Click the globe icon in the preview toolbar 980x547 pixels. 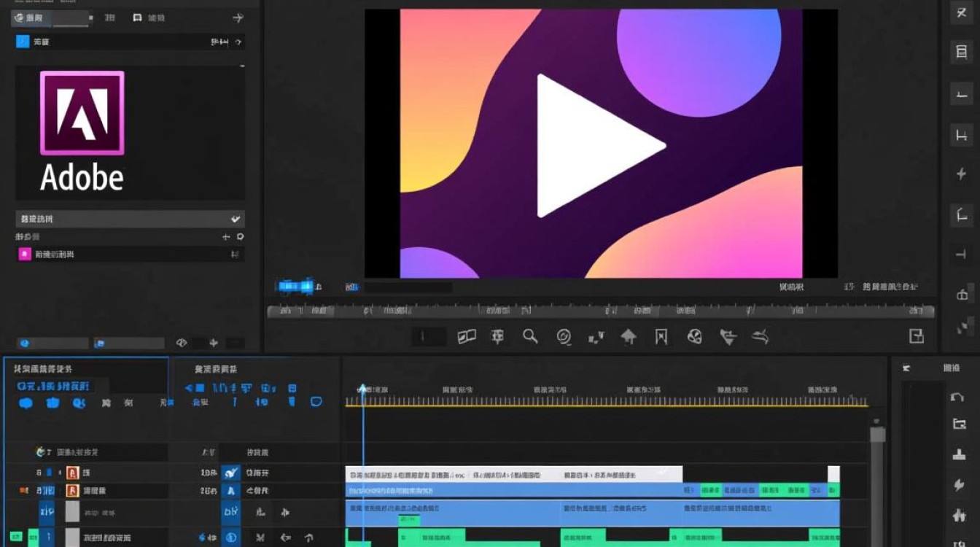pyautogui.click(x=694, y=336)
